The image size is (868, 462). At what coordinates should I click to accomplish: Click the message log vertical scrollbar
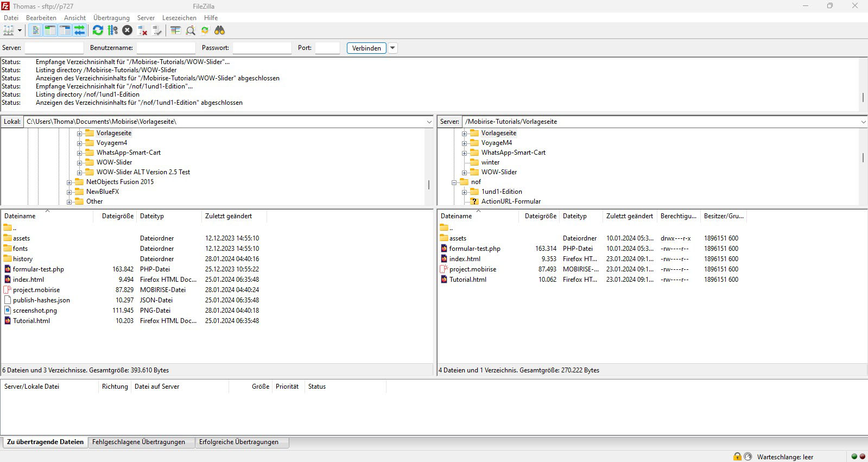coord(863,97)
